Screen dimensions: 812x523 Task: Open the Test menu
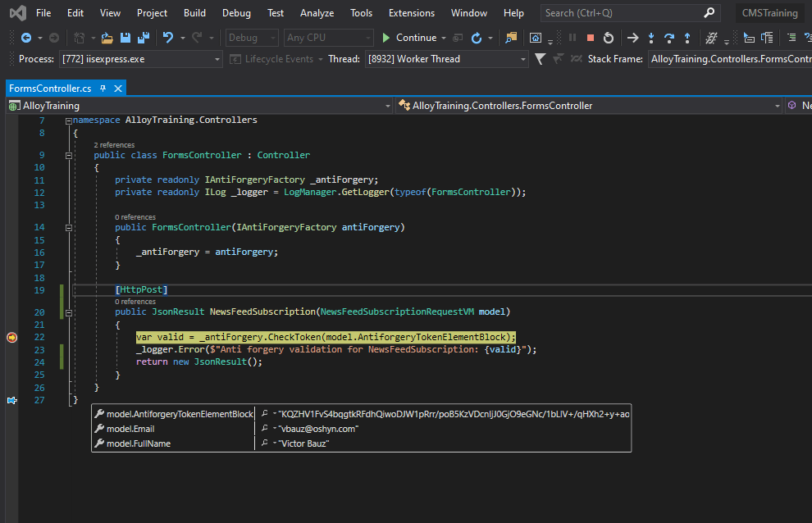276,13
